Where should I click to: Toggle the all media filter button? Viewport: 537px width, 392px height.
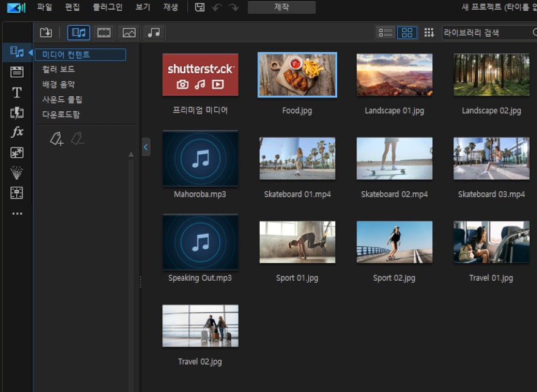pos(79,33)
